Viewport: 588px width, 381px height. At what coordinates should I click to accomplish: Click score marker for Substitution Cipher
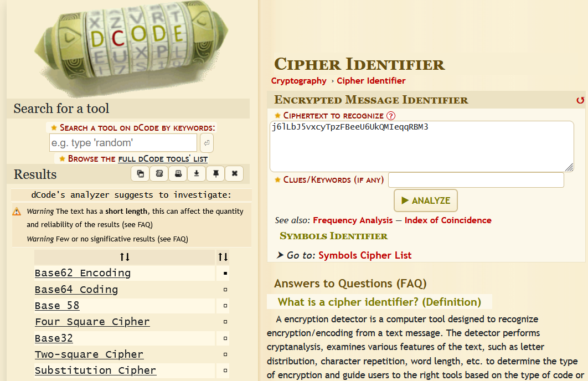pyautogui.click(x=225, y=370)
